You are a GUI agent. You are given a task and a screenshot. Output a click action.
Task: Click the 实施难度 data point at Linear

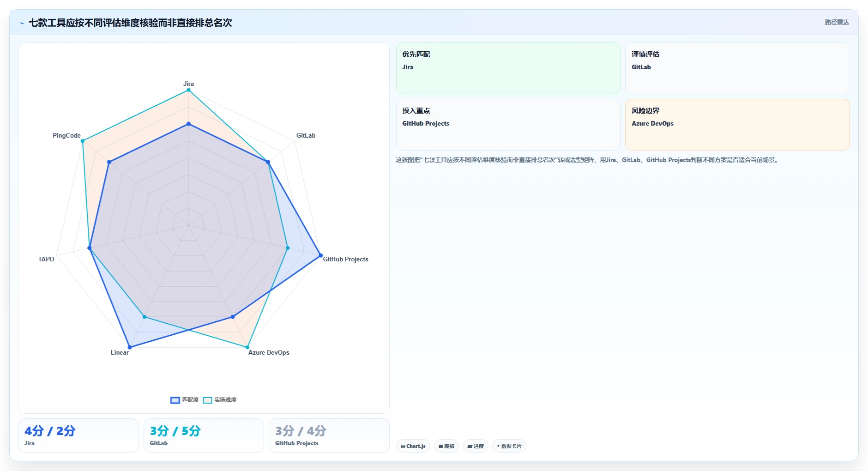coord(145,317)
